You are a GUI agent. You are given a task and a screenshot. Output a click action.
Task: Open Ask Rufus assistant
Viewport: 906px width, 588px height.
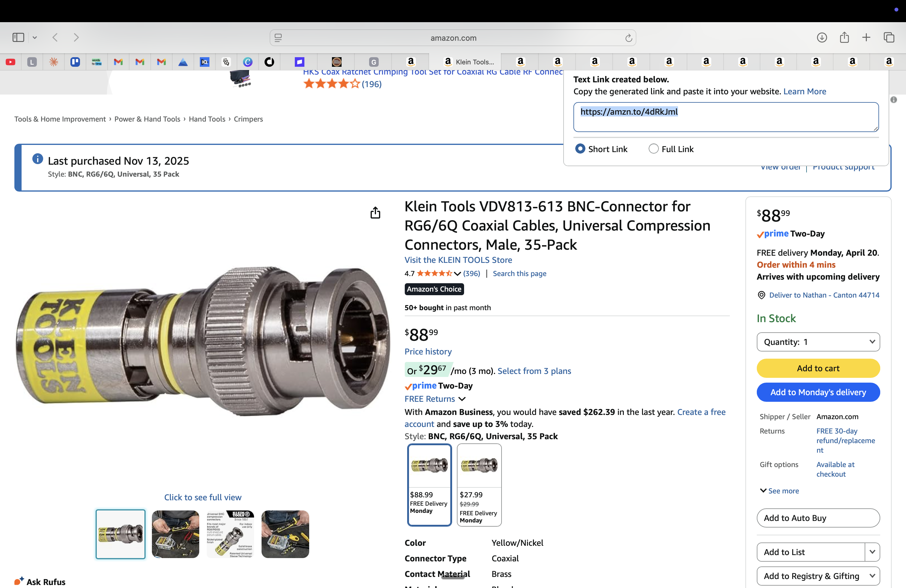click(x=40, y=581)
